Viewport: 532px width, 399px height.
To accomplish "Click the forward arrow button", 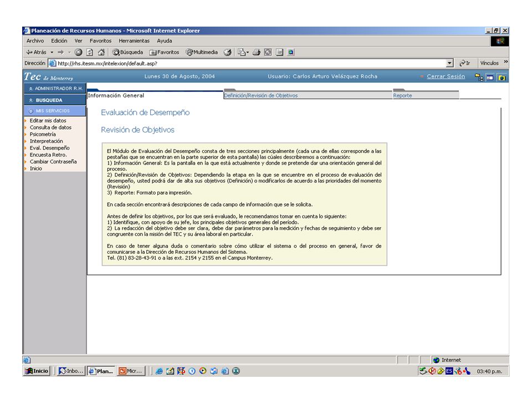I will [x=61, y=52].
